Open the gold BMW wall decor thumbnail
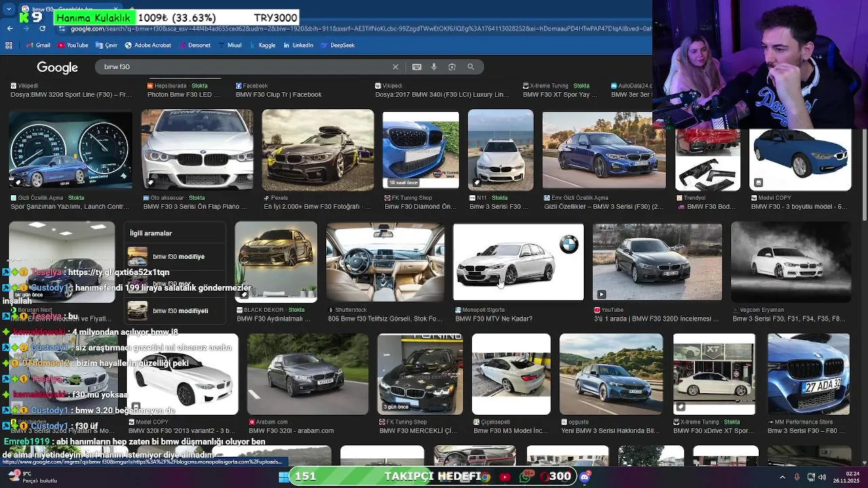This screenshot has width=868, height=488. [276, 261]
